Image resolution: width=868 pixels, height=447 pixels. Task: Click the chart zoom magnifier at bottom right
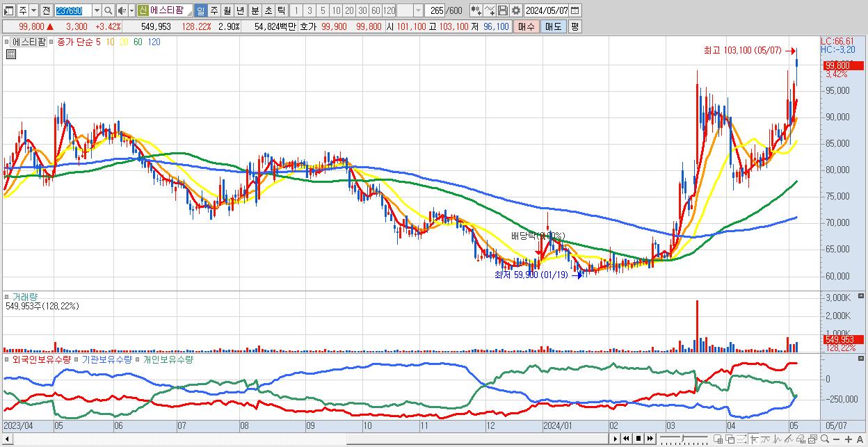tap(825, 439)
